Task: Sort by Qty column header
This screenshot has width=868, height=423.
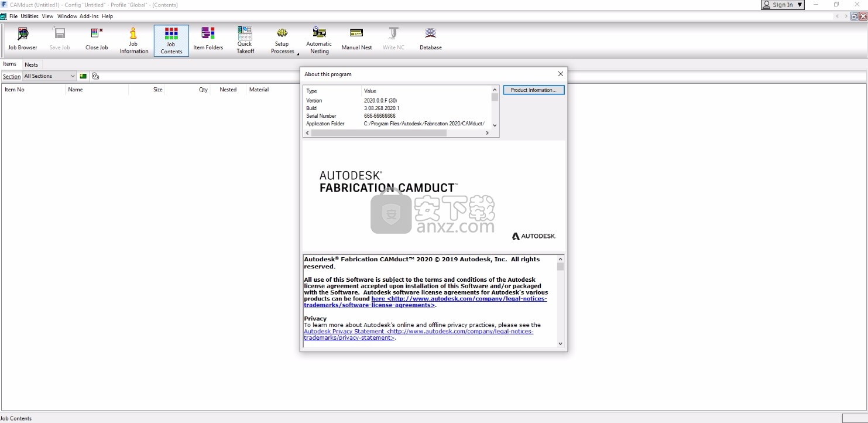Action: point(188,90)
